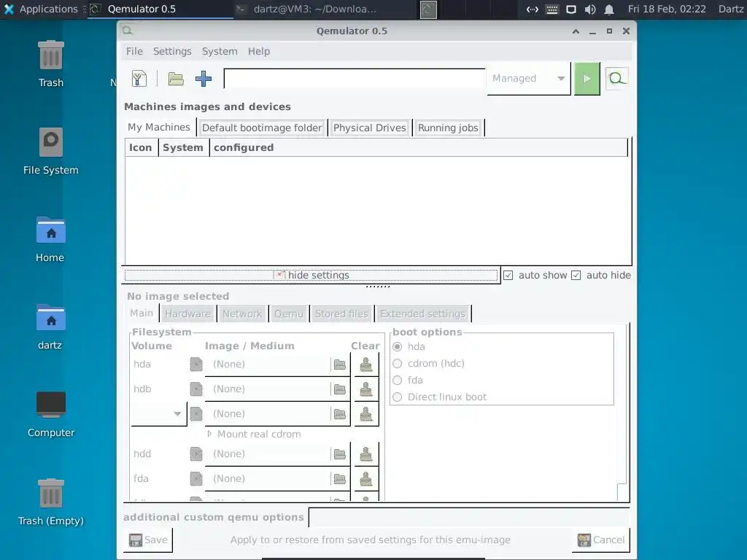Click the machine name input field in toolbar

pos(355,79)
